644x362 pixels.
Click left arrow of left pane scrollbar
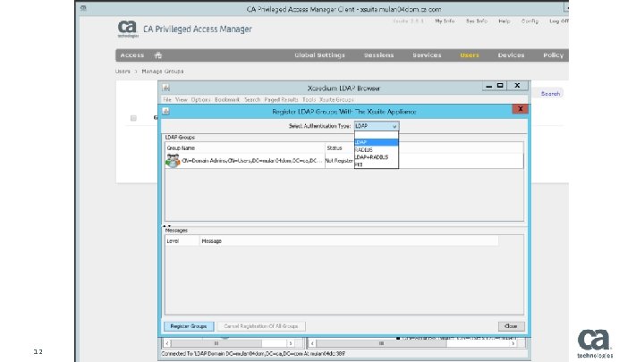[x=167, y=343]
